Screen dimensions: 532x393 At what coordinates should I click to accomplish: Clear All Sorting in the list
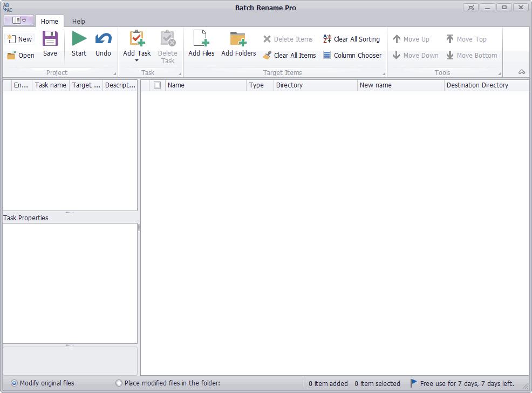click(351, 39)
